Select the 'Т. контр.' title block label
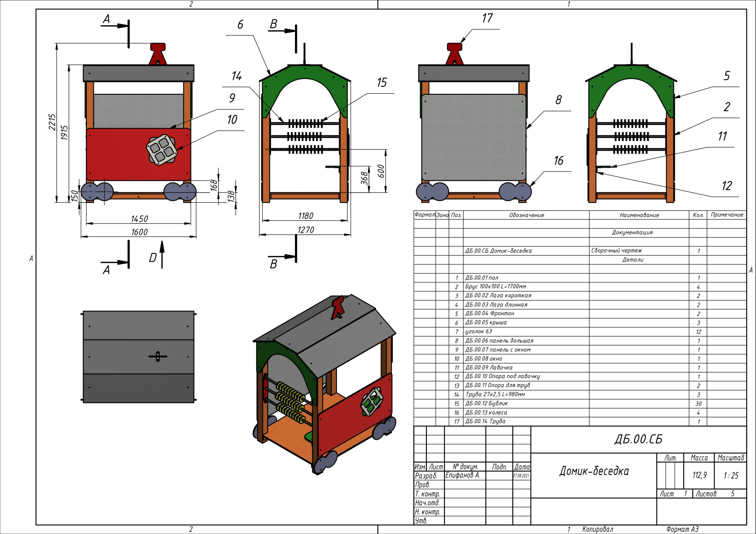The height and width of the screenshot is (534, 756). click(427, 494)
